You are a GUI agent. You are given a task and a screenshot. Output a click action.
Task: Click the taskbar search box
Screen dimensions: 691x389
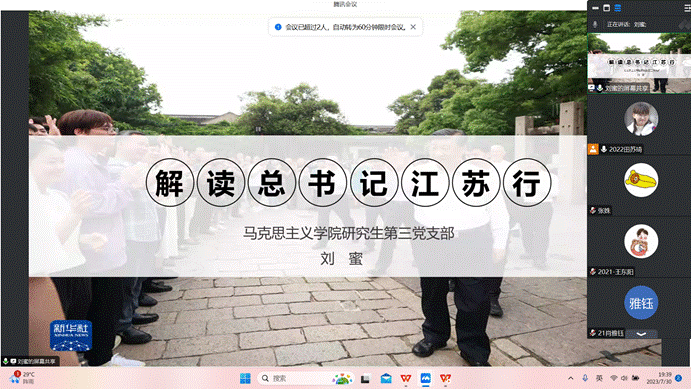click(305, 378)
